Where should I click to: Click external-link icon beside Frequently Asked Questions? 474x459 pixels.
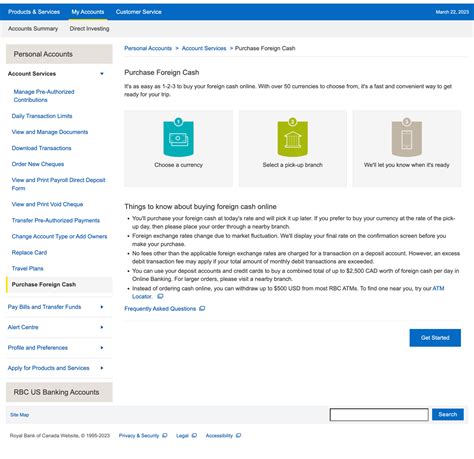[x=202, y=309]
